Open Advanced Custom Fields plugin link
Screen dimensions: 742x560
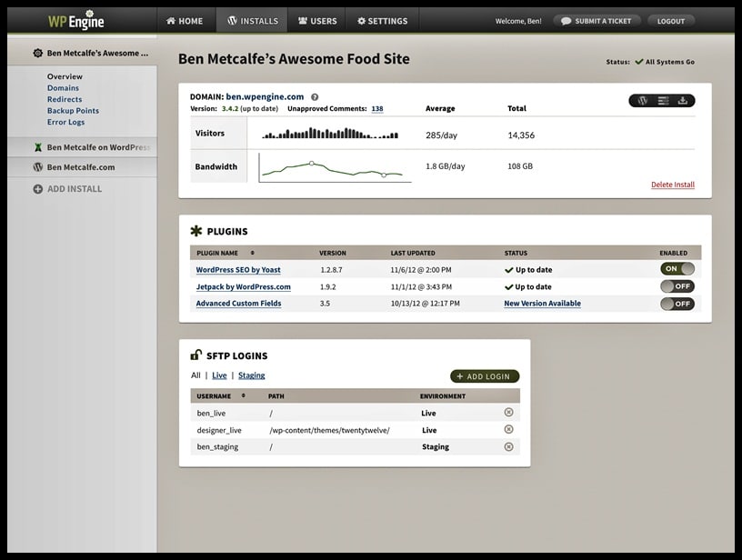click(238, 303)
